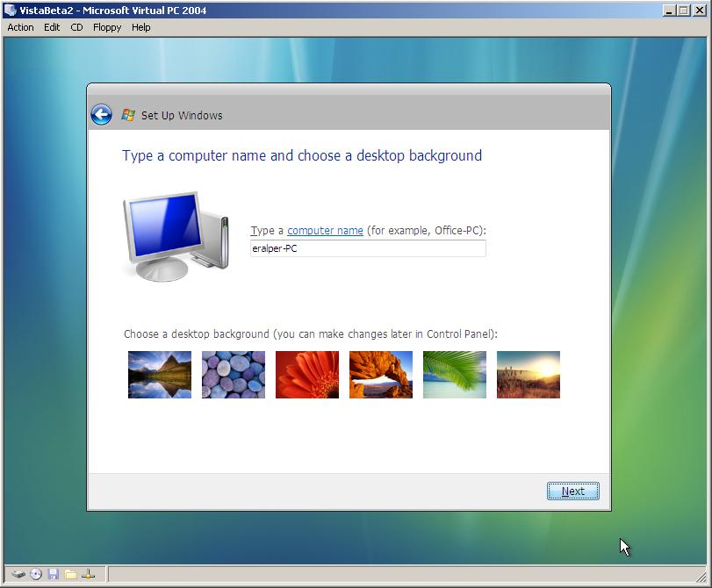Click the floppy disk icon in status bar
The width and height of the screenshot is (712, 588).
(54, 574)
